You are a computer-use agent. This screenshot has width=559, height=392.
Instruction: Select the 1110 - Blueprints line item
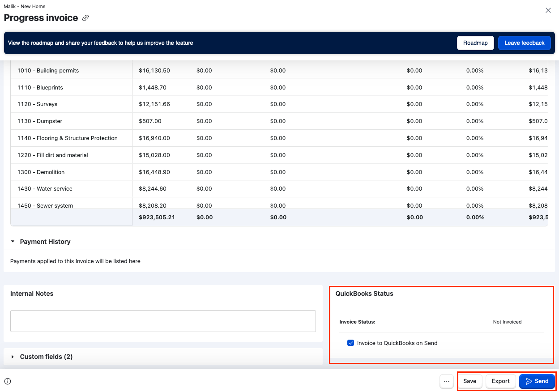click(x=40, y=88)
